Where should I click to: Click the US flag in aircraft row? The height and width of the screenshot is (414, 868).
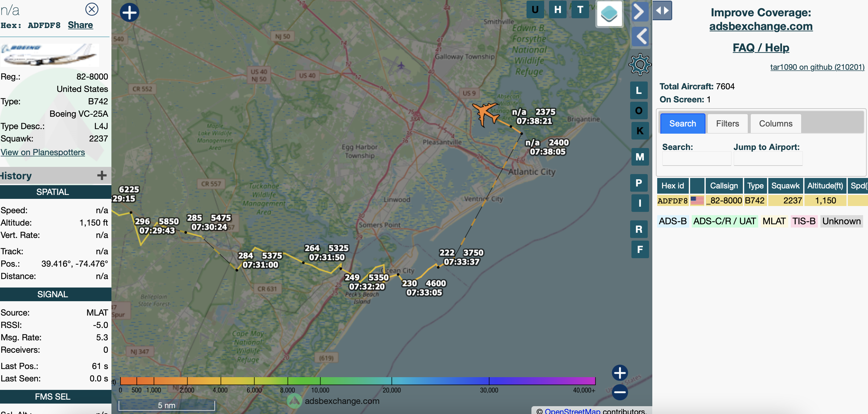[697, 200]
